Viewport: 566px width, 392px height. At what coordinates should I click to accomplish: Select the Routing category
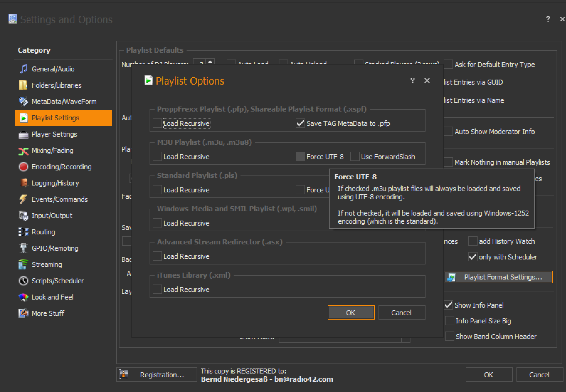coord(43,232)
